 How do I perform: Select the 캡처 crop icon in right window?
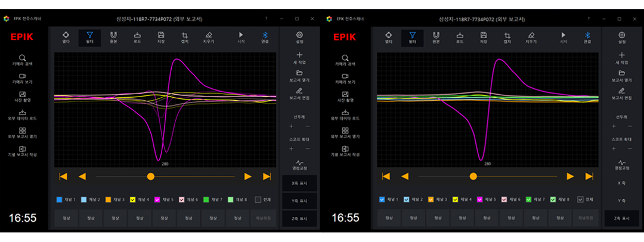click(x=507, y=38)
